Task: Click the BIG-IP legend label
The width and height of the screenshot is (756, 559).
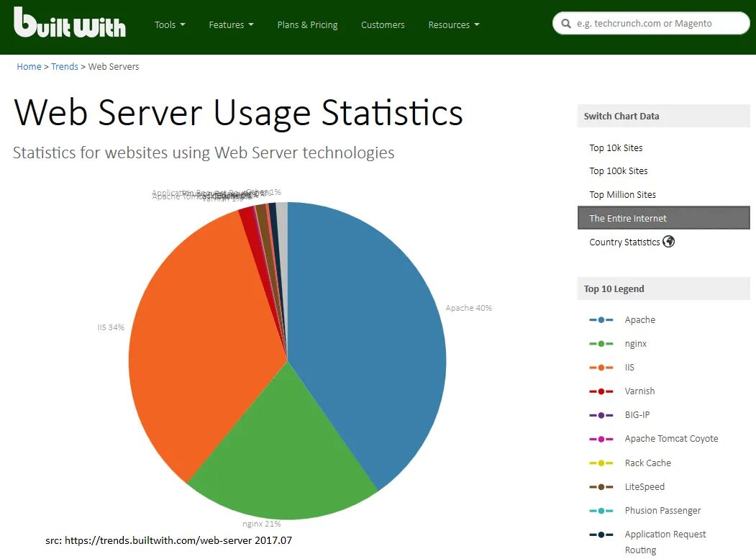Action: tap(637, 415)
